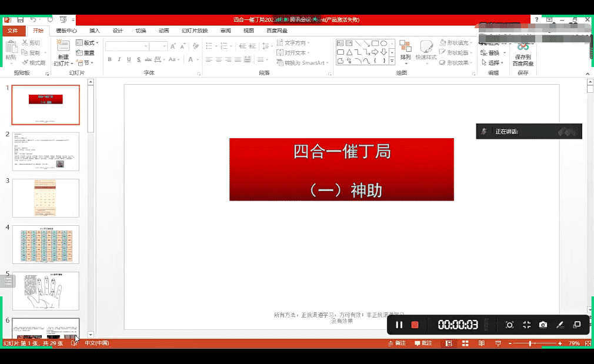The width and height of the screenshot is (594, 364).
Task: Open the Section (节) dropdown
Action: tap(85, 63)
